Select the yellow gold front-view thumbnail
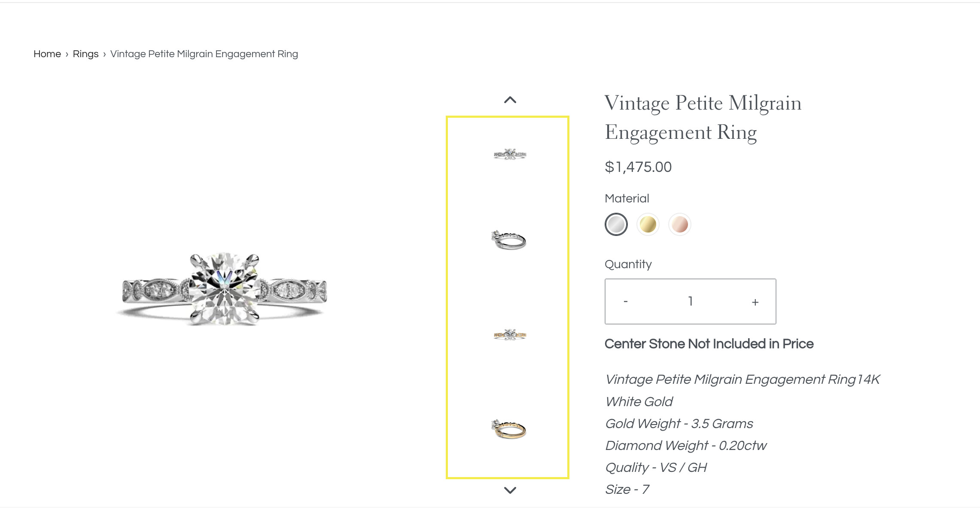This screenshot has height=508, width=980. tap(510, 335)
